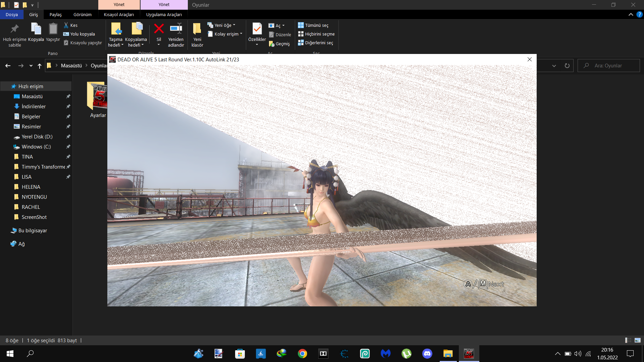Click Masaüstü in address breadcrumb
This screenshot has height=362, width=644.
71,66
